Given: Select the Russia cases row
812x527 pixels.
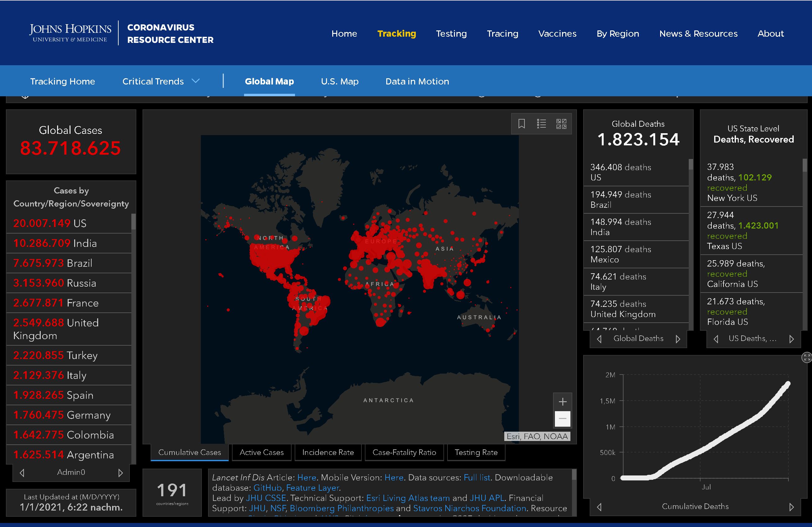Looking at the screenshot, I should point(69,283).
